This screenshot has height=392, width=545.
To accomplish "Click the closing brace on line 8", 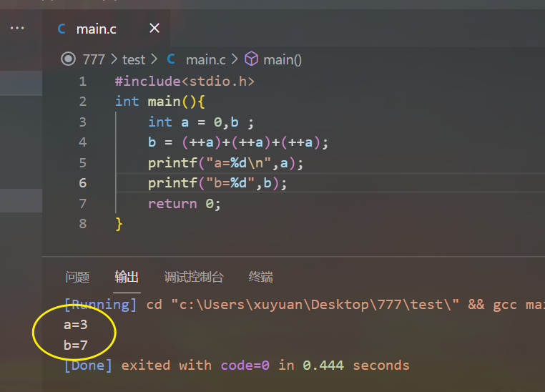I will (x=119, y=224).
